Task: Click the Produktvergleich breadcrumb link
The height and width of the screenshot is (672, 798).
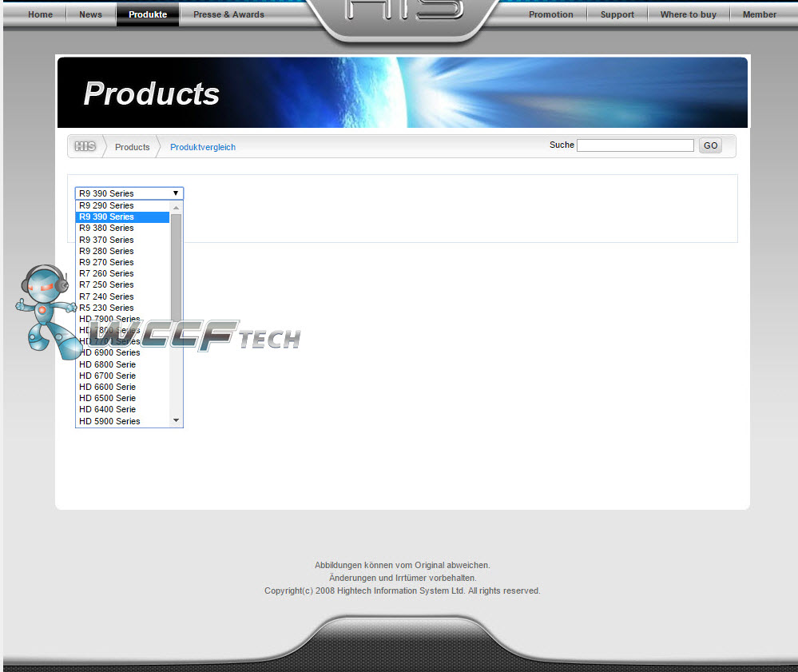Action: pos(203,147)
